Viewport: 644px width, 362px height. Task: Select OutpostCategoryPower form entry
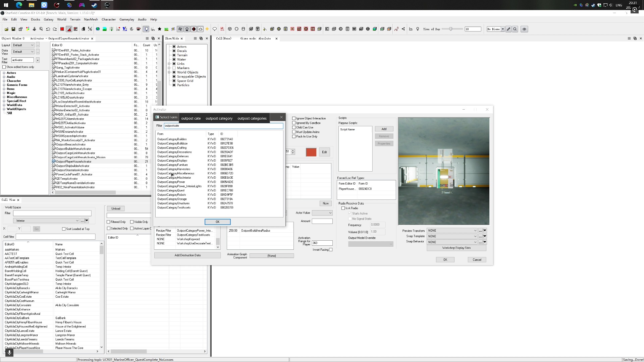point(172,182)
